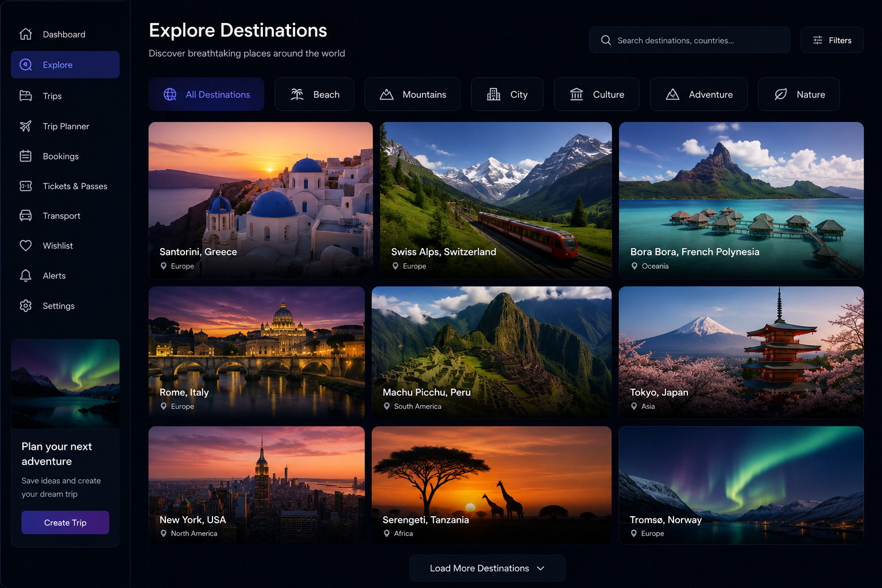Expand Load More Destinations
882x588 pixels.
coord(488,568)
